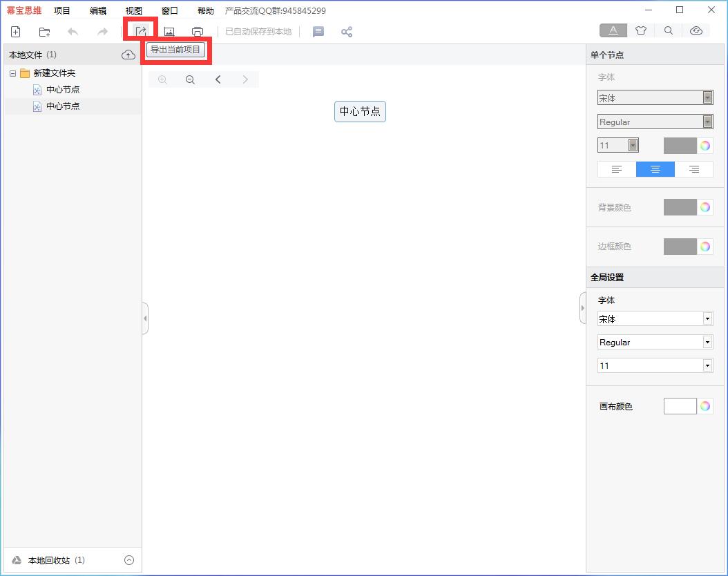The width and height of the screenshot is (728, 576).
Task: Open the 项目 menu
Action: point(62,11)
